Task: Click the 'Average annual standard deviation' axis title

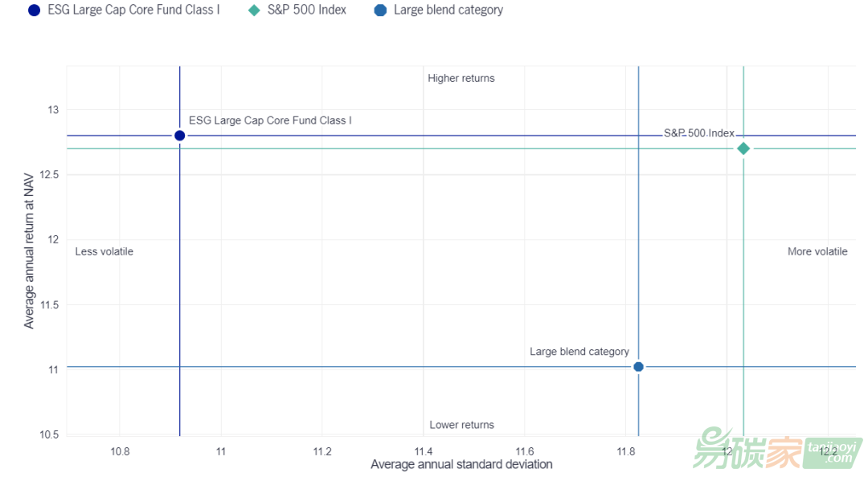Action: (x=461, y=464)
